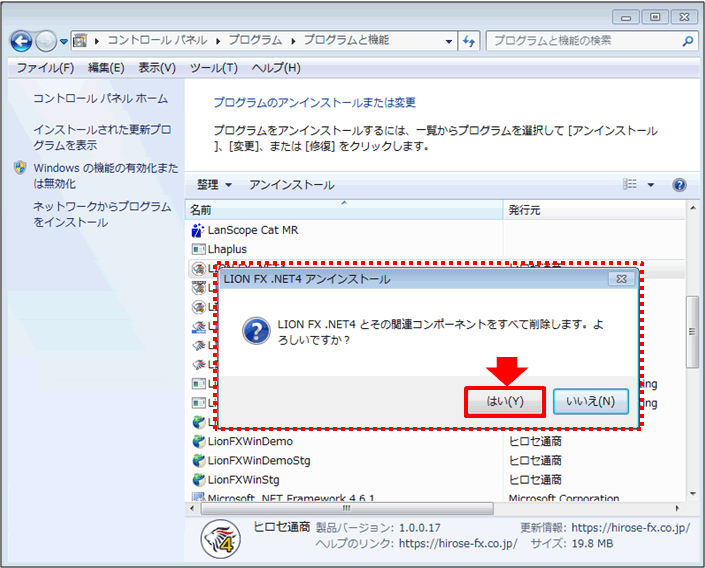Expand the address bar history dropdown
705x568 pixels.
(449, 41)
